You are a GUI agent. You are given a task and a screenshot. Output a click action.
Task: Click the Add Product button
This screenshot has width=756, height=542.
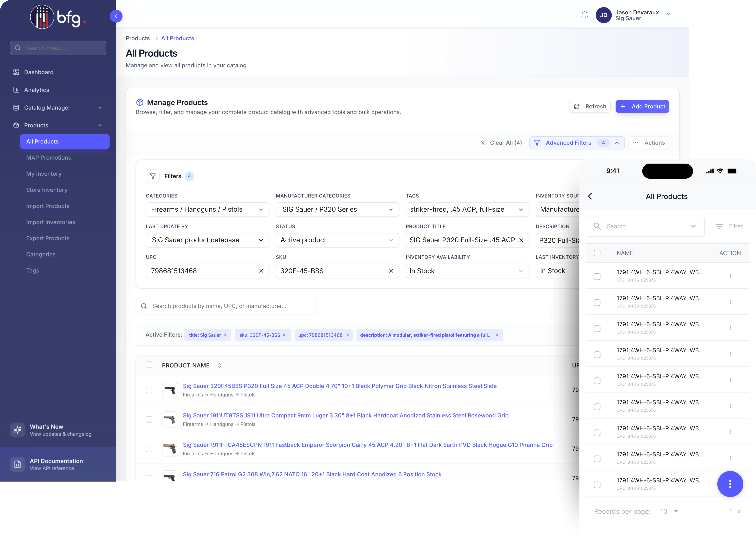[x=642, y=106]
